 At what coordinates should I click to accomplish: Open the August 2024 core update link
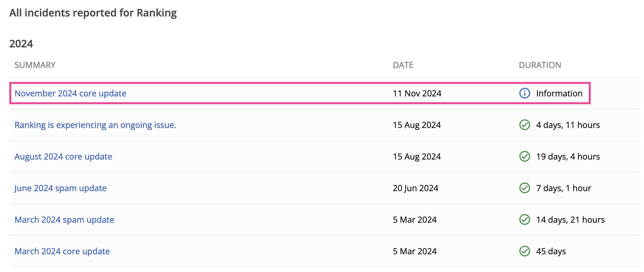(x=63, y=157)
